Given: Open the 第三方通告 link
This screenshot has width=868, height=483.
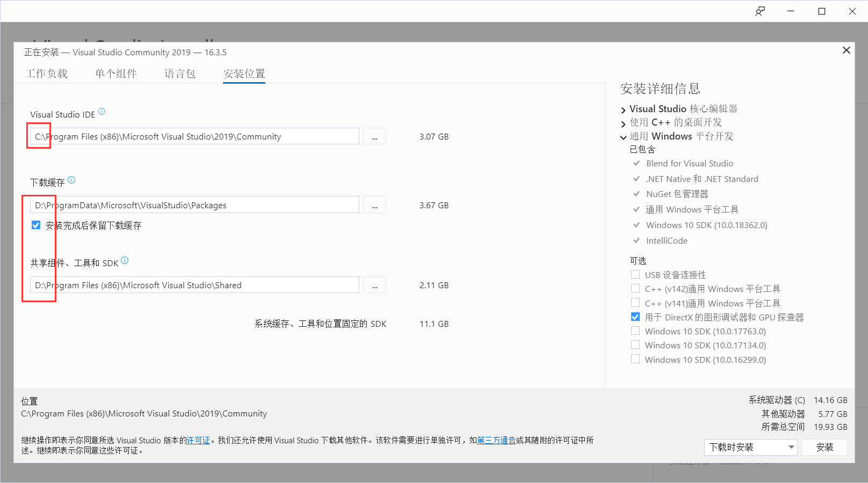Looking at the screenshot, I should coord(496,440).
